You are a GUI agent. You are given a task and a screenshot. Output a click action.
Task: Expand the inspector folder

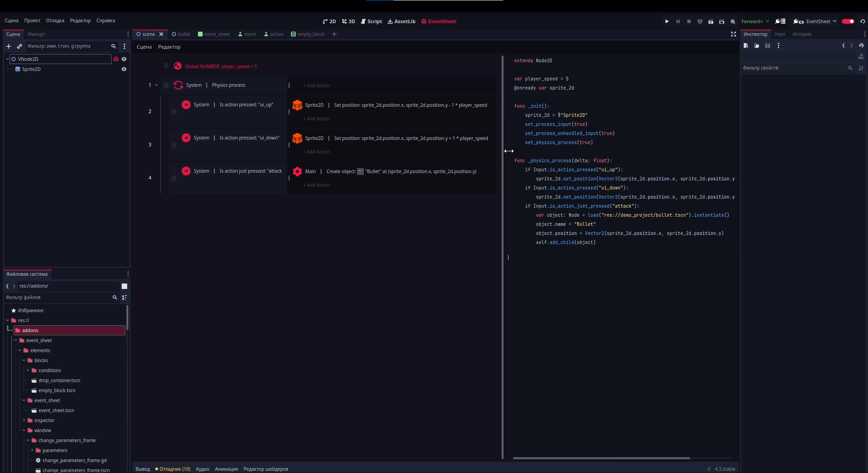(24, 420)
